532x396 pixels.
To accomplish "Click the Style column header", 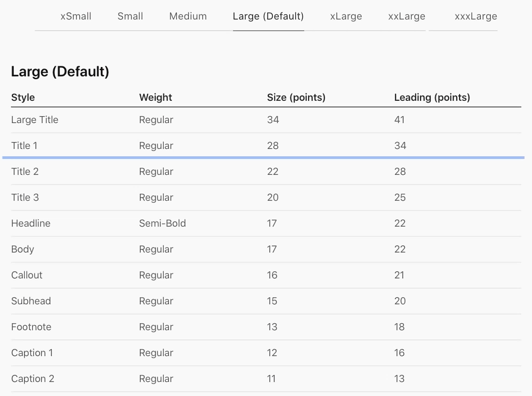I will (x=23, y=98).
